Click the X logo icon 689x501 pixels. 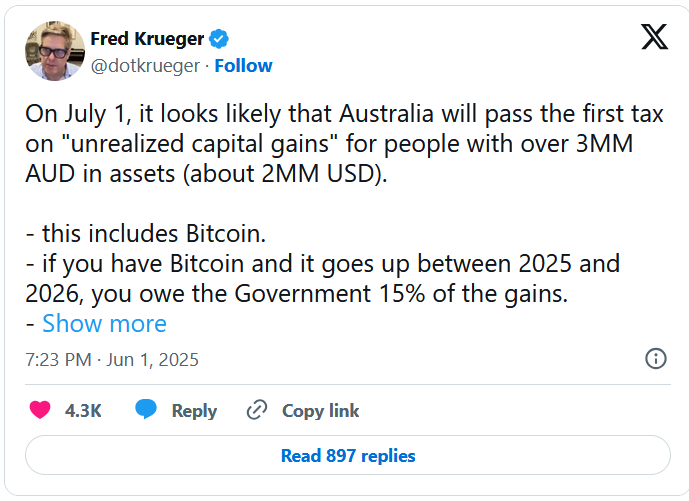(x=654, y=37)
